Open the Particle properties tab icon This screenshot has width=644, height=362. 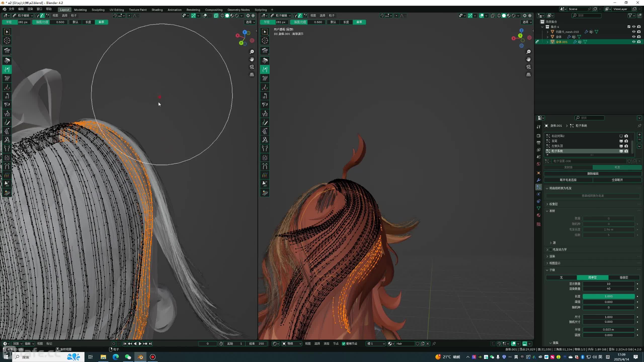pyautogui.click(x=539, y=187)
